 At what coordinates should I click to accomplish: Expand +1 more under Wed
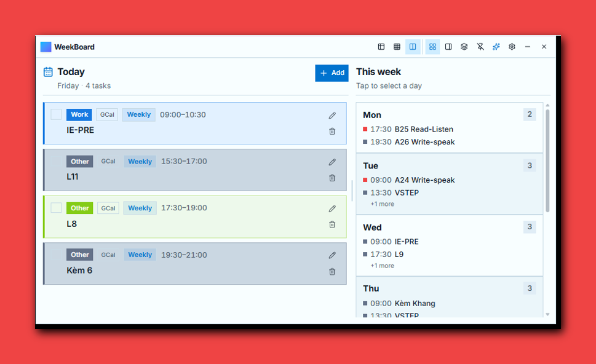click(x=383, y=266)
